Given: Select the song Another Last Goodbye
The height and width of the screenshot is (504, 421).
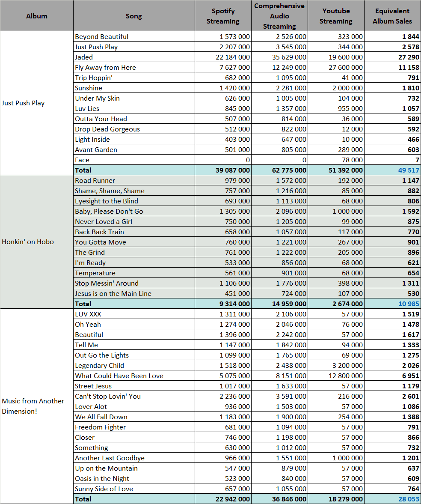Looking at the screenshot, I should [x=134, y=458].
